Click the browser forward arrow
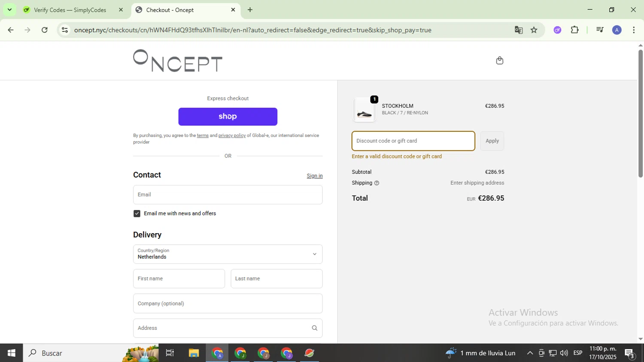This screenshot has height=362, width=644. (27, 30)
